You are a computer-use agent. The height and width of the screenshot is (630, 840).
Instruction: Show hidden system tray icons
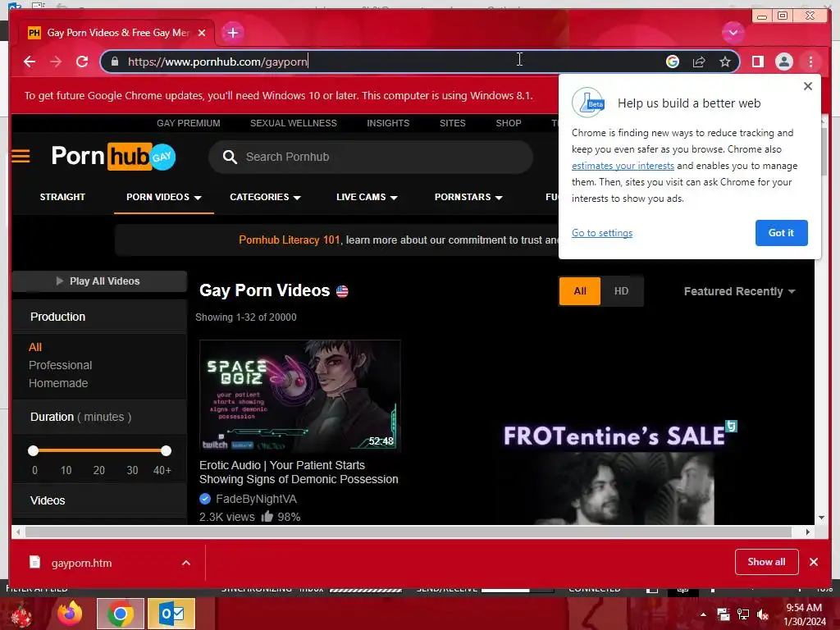click(703, 614)
